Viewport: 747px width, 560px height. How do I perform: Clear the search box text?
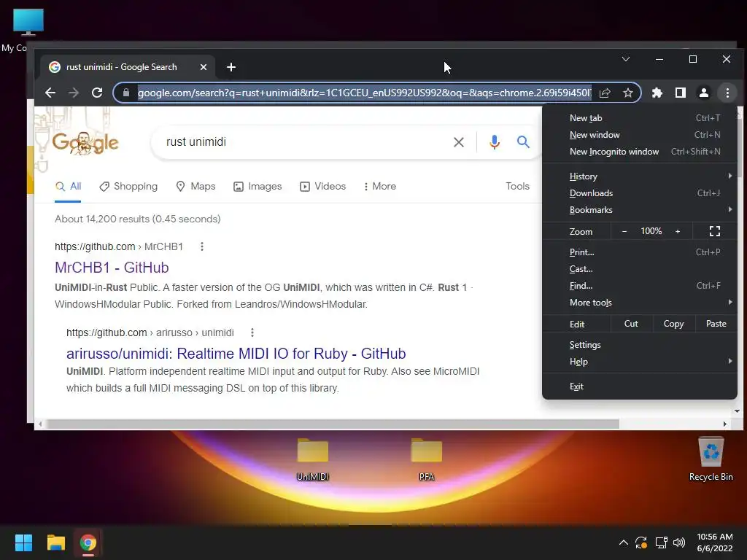[x=459, y=142]
